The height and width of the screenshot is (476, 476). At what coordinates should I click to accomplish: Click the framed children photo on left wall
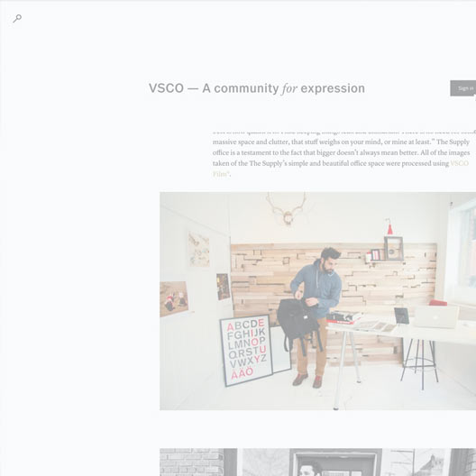(x=174, y=298)
